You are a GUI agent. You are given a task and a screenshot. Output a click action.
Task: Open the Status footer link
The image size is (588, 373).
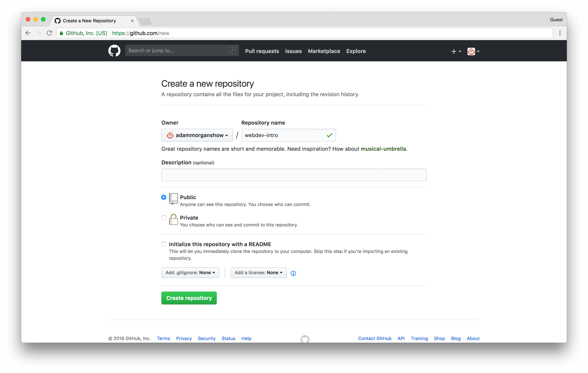click(228, 338)
